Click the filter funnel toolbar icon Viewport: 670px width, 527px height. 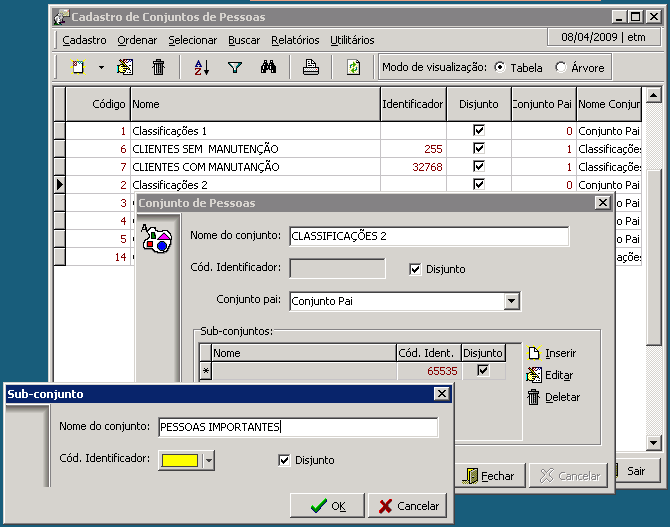click(235, 67)
